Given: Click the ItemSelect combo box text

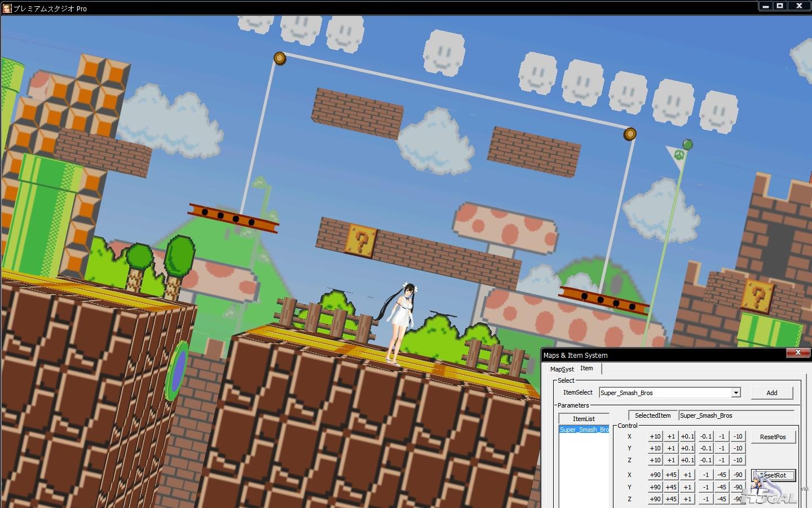Looking at the screenshot, I should pyautogui.click(x=665, y=393).
